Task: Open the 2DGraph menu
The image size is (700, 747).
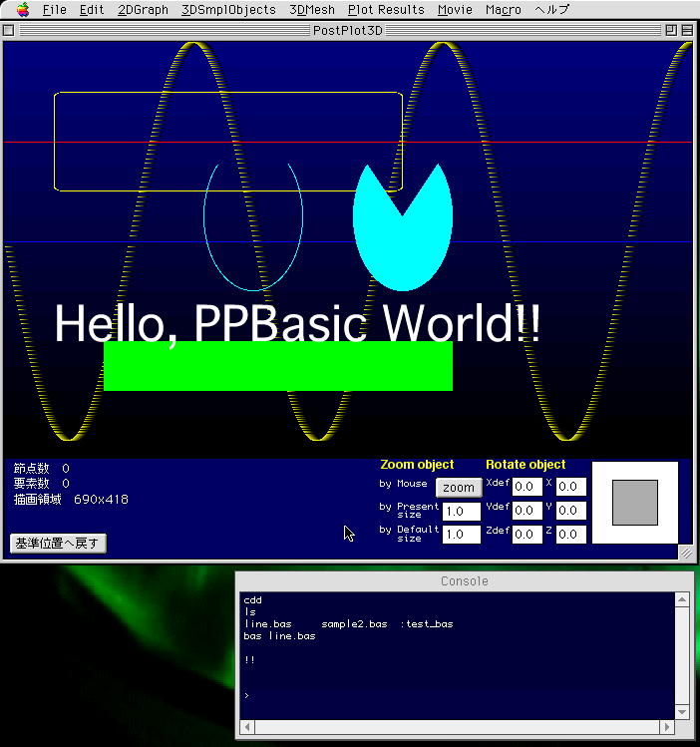Action: pos(143,10)
